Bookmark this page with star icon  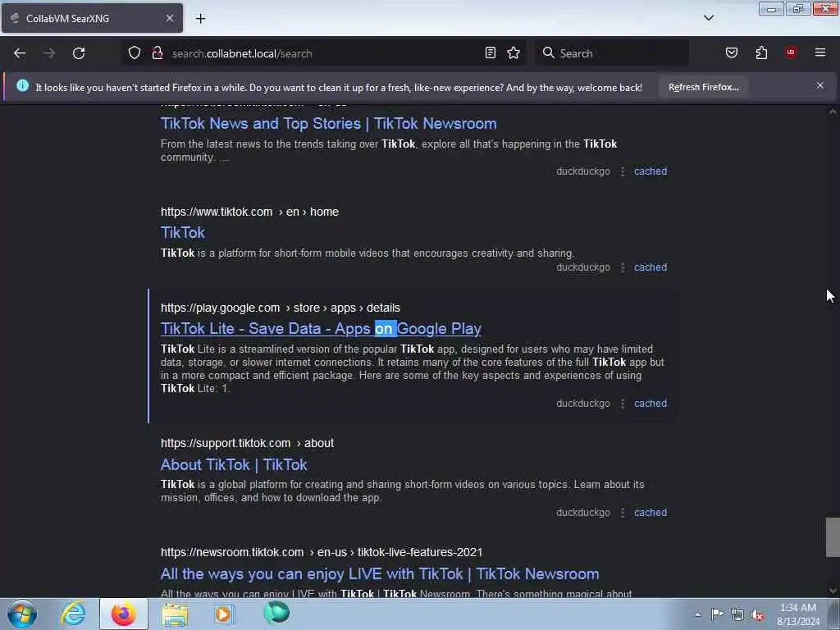pyautogui.click(x=514, y=52)
